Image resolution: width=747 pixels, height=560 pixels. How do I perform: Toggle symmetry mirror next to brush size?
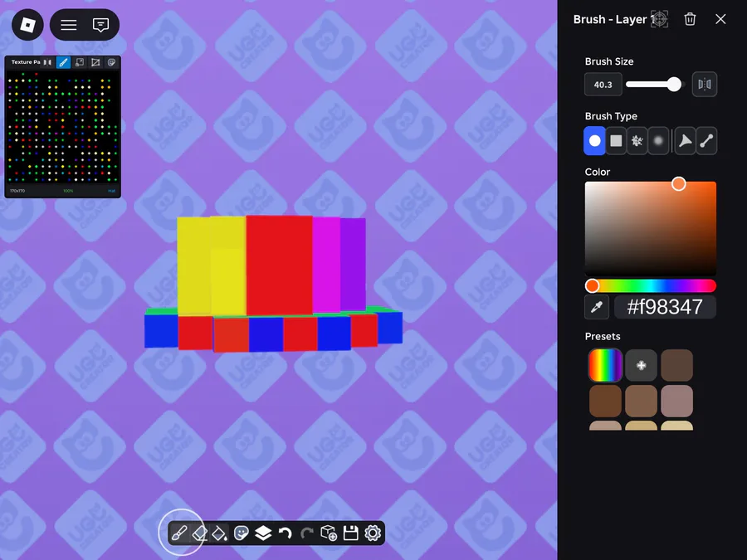coord(704,85)
